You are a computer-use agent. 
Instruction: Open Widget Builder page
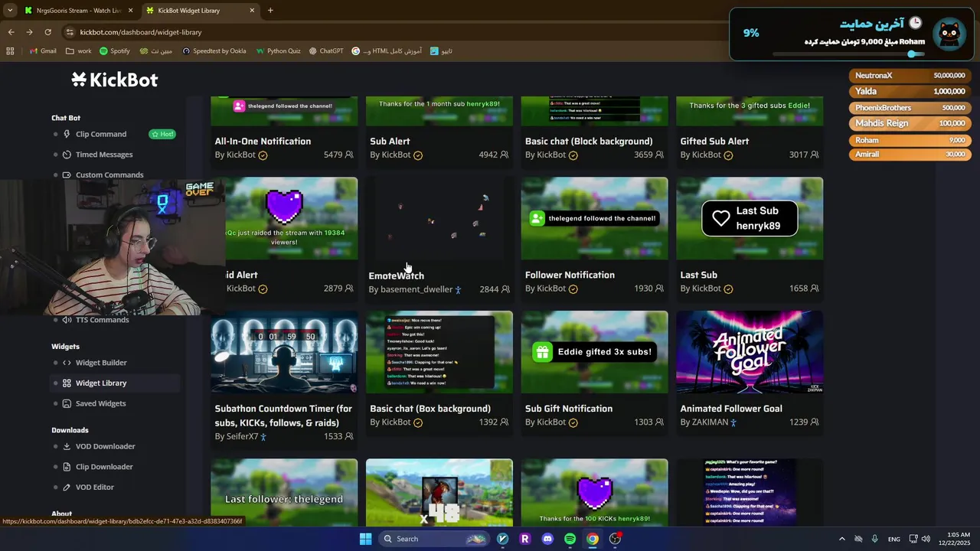101,363
